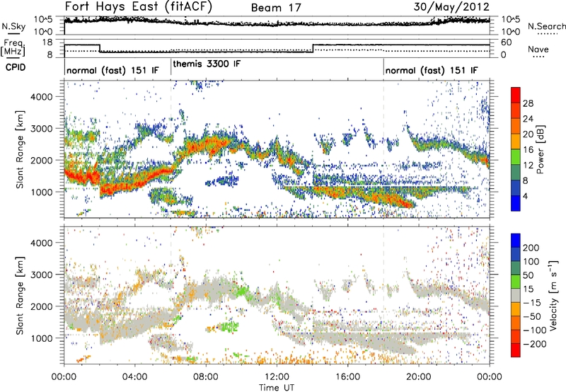Image resolution: width=566 pixels, height=392 pixels.
Task: Click the time axis tick '20:00'
Action: (x=418, y=377)
